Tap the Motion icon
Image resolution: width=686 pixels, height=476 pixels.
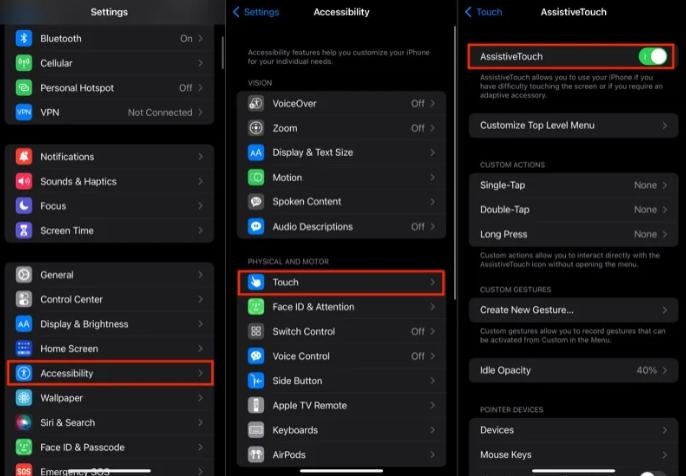pyautogui.click(x=256, y=178)
